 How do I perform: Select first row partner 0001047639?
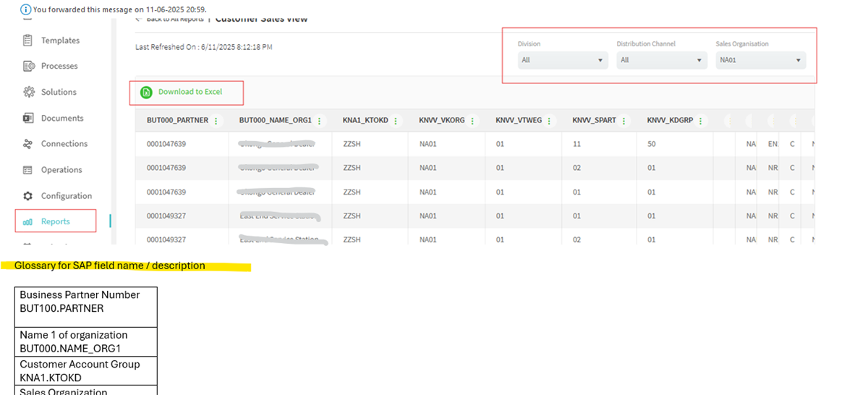pyautogui.click(x=166, y=144)
